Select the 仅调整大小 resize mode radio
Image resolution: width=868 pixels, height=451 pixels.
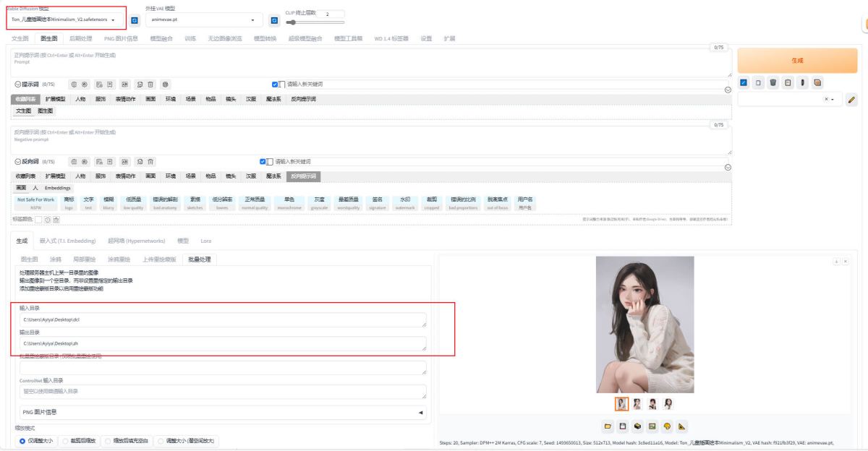click(22, 441)
